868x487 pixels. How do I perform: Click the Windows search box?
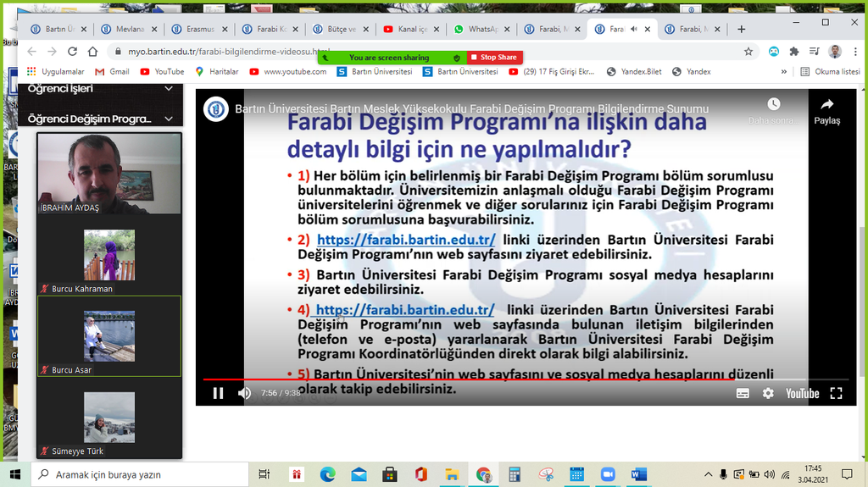coord(140,474)
